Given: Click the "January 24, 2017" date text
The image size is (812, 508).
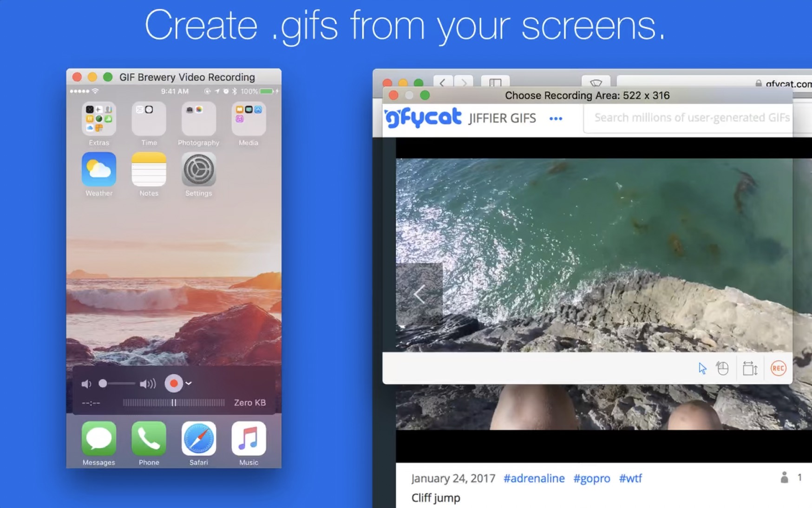Looking at the screenshot, I should click(x=453, y=478).
